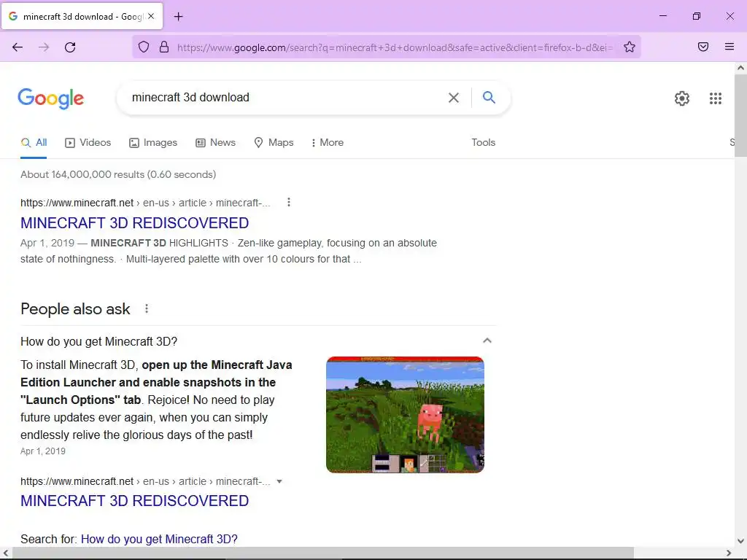Image resolution: width=747 pixels, height=560 pixels.
Task: Open the tracking protection shield icon
Action: pos(144,47)
